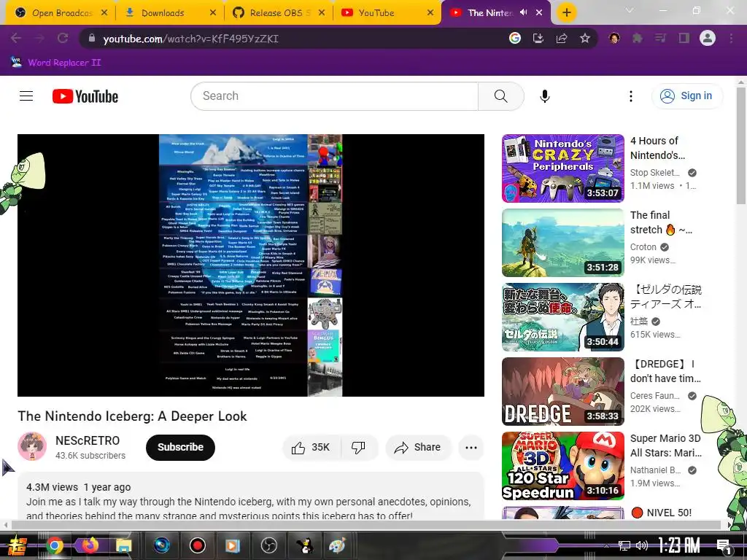Open Nintendo's Crazy Peripherals thumbnail

pos(562,168)
